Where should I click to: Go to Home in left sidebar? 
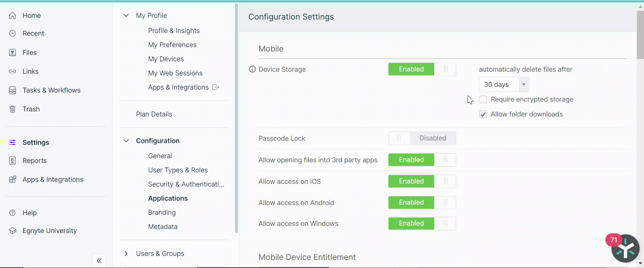32,16
